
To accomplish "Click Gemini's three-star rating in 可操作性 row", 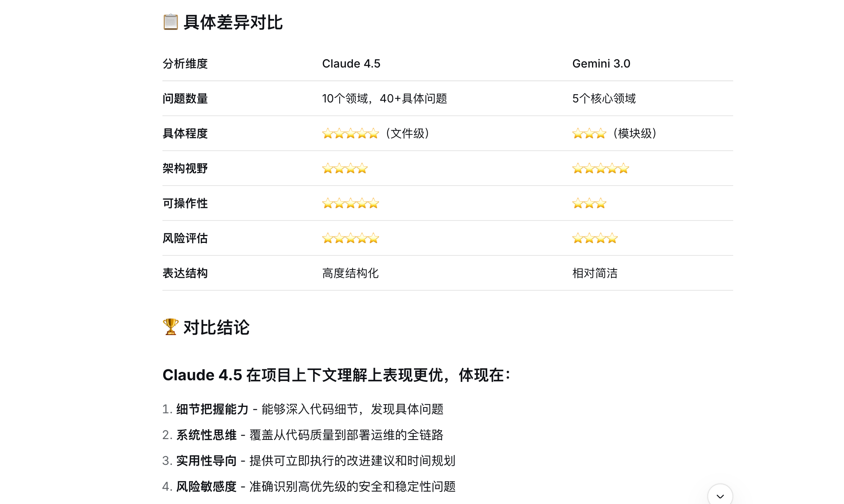I will point(589,203).
